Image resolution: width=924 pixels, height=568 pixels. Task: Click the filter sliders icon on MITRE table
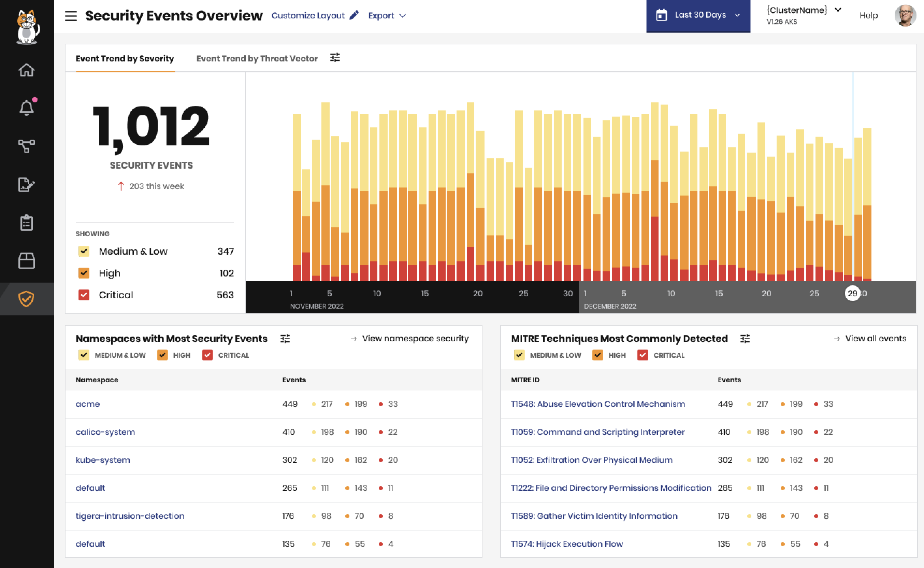coord(745,338)
